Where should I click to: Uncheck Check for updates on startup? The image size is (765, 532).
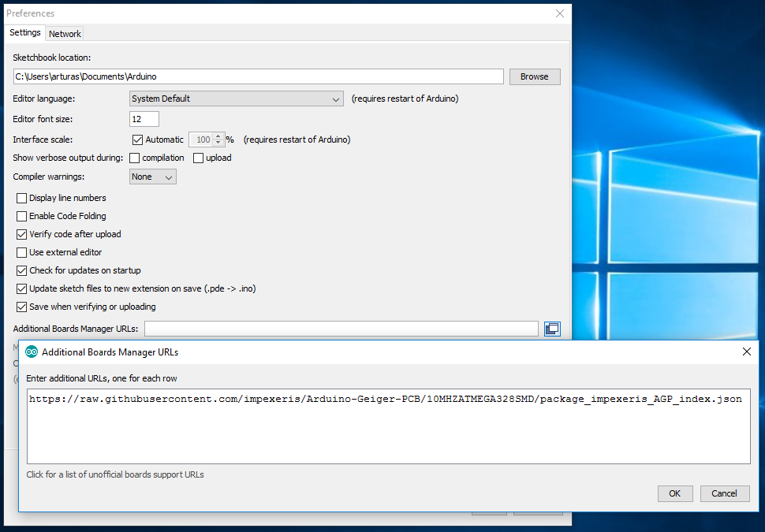point(21,270)
